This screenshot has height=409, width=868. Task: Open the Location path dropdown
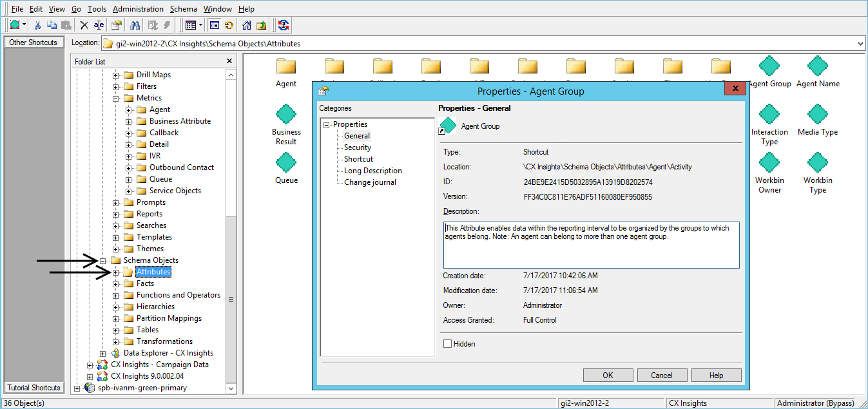861,44
